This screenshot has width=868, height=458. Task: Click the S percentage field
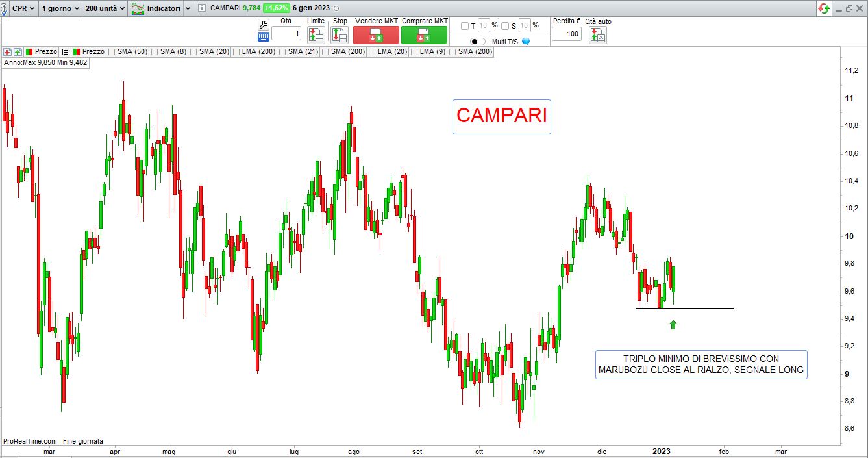pyautogui.click(x=525, y=26)
